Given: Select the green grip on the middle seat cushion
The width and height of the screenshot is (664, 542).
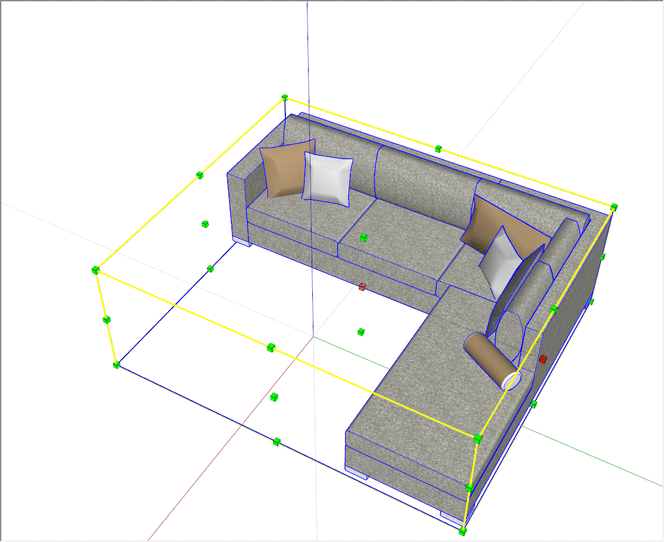Looking at the screenshot, I should 363,238.
